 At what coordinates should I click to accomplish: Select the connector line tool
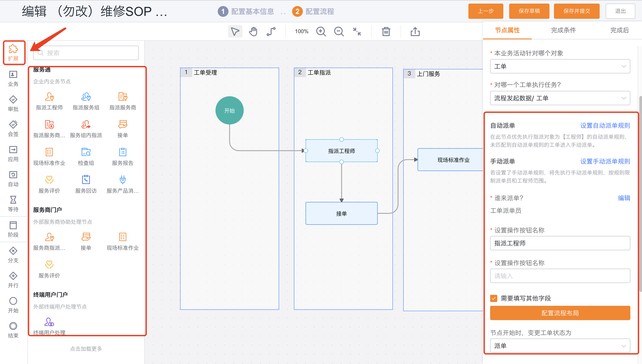click(271, 32)
